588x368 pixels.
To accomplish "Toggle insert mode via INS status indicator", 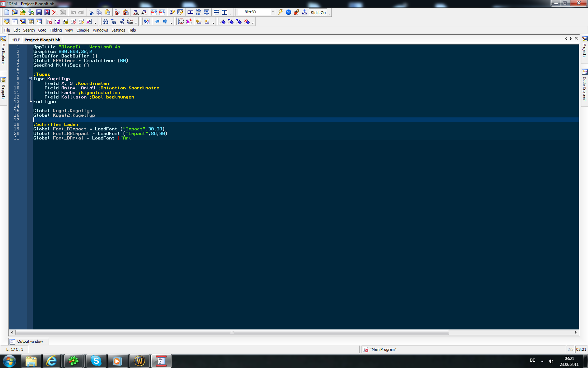I will [570, 349].
